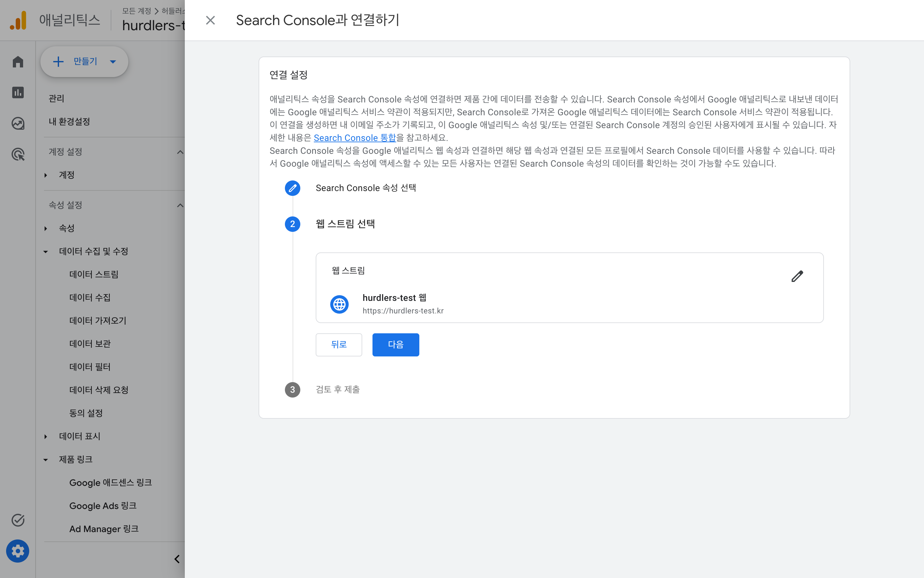The image size is (924, 578).
Task: Click the plus icon in 만들기 button
Action: tap(58, 62)
